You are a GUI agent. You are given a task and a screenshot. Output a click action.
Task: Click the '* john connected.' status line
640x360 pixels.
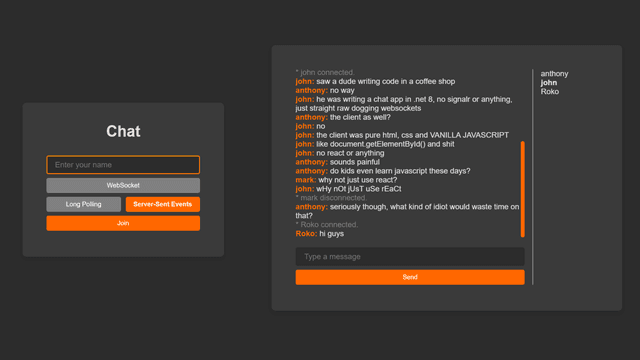(x=325, y=72)
